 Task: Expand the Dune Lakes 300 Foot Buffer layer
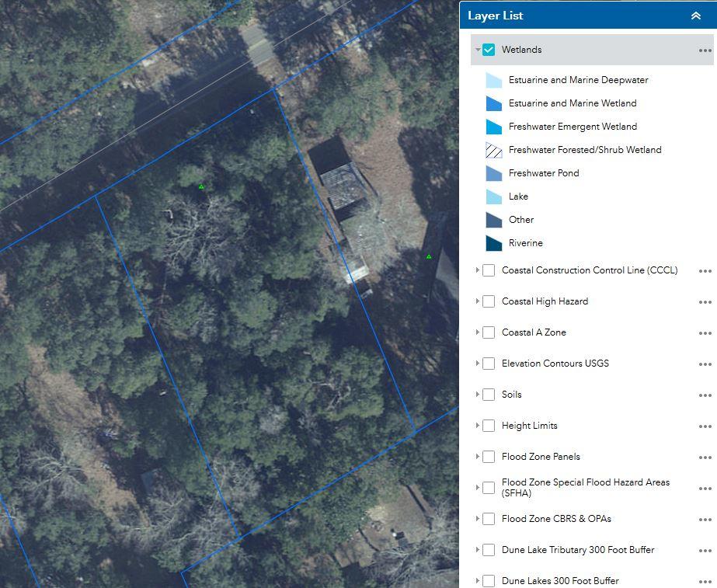click(x=476, y=580)
